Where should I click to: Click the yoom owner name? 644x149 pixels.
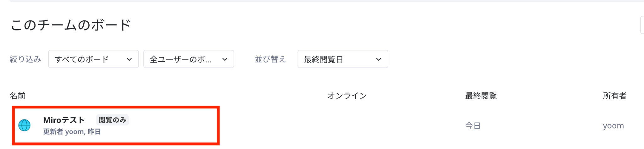click(613, 126)
